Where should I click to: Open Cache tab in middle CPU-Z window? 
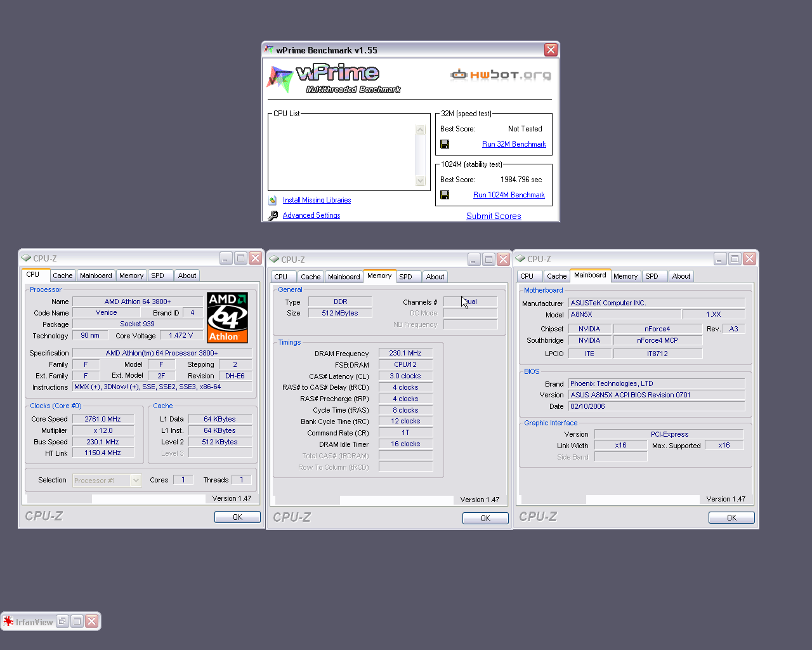311,277
